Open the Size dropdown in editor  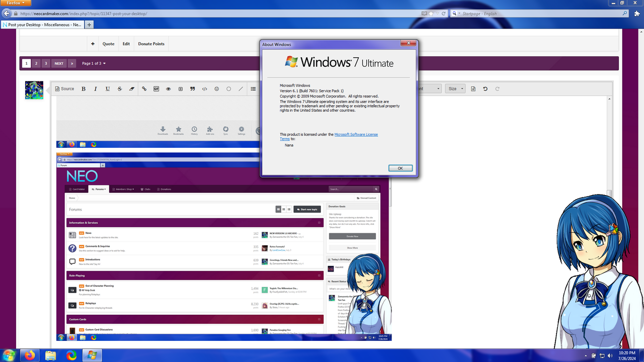[x=456, y=89]
